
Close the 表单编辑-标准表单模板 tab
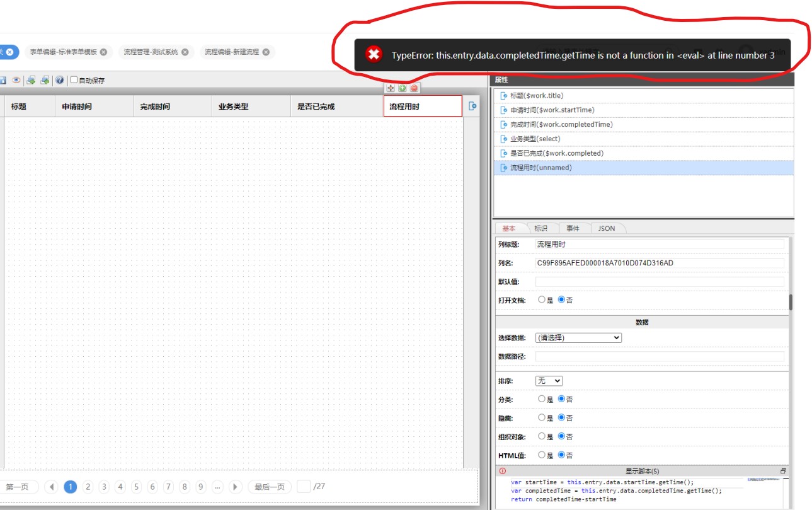[103, 52]
